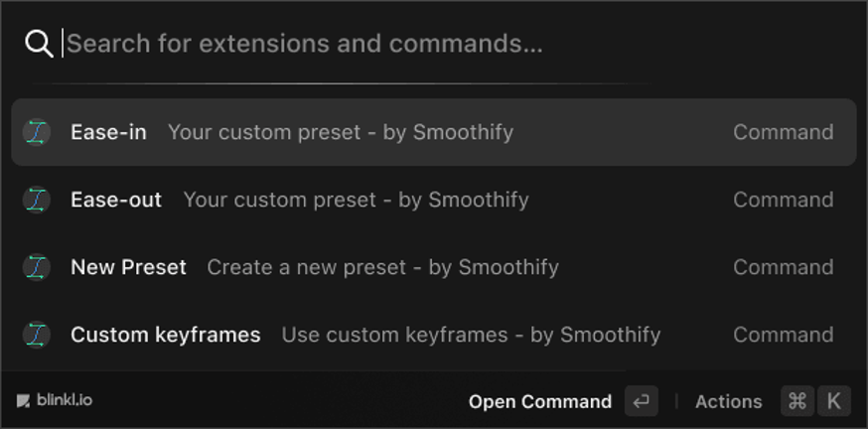
Task: Click the Open Command button
Action: [x=540, y=401]
